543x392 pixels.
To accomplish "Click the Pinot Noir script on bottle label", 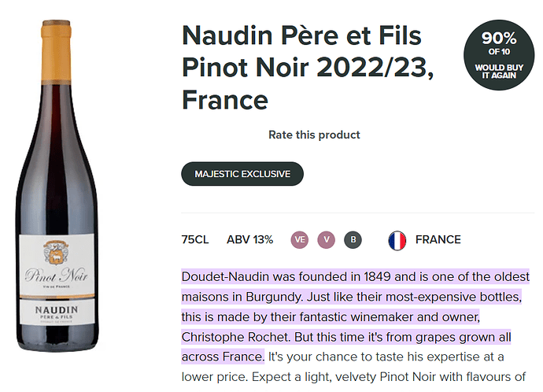I will [56, 276].
